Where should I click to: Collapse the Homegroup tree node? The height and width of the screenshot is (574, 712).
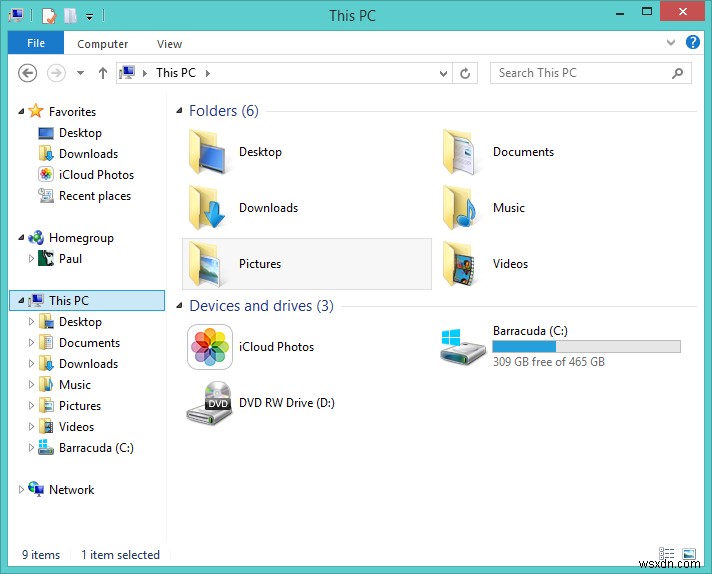21,238
